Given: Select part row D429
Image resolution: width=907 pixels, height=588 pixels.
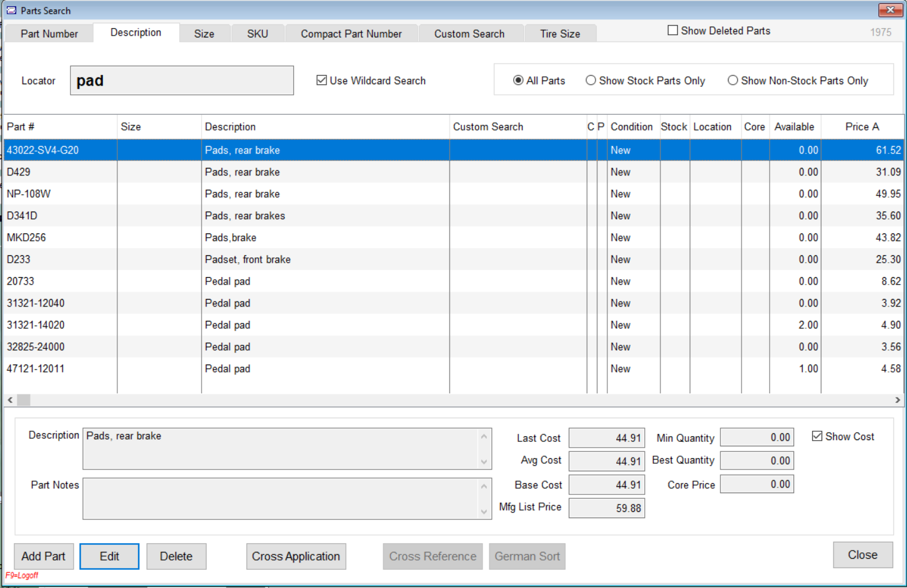Looking at the screenshot, I should tap(453, 172).
